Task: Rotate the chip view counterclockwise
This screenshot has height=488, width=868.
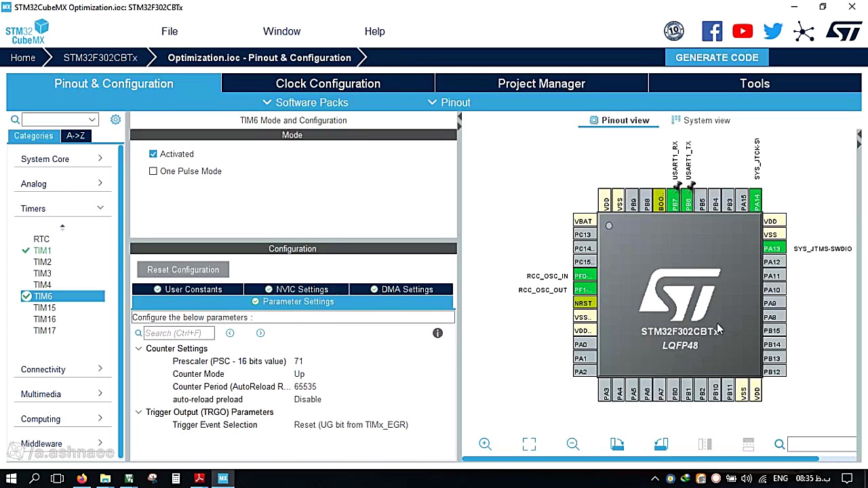Action: pyautogui.click(x=661, y=444)
